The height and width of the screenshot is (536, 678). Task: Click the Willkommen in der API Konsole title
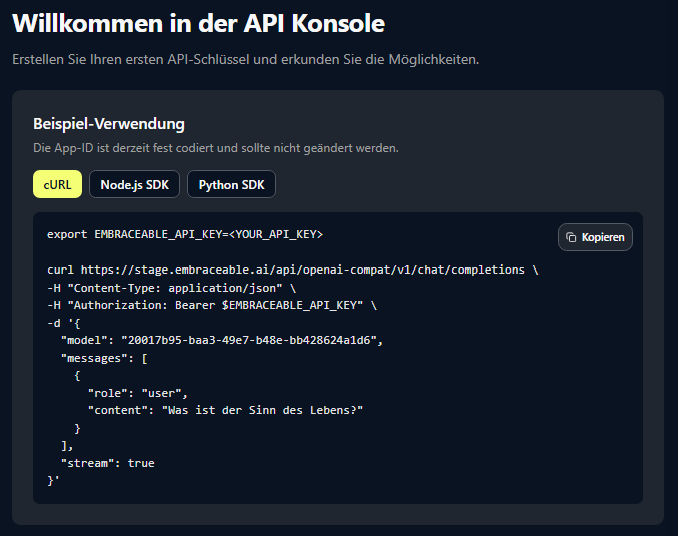point(198,23)
